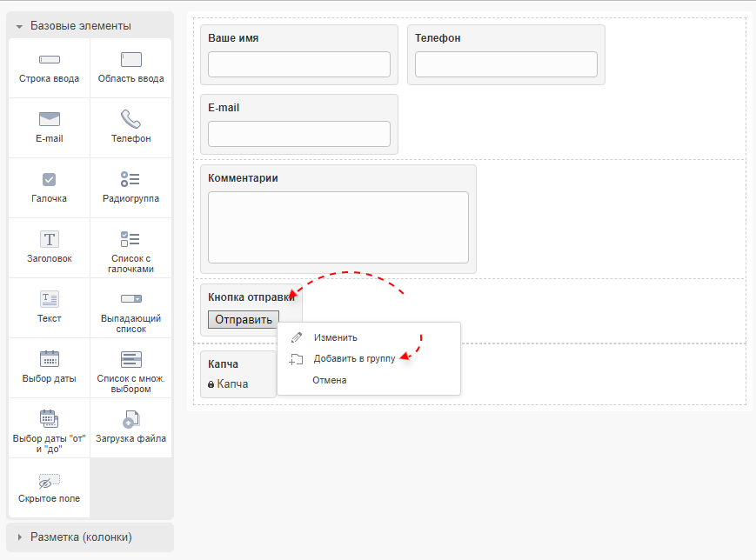Image resolution: width=756 pixels, height=560 pixels.
Task: Select the Строка ввода element icon
Action: (x=49, y=60)
